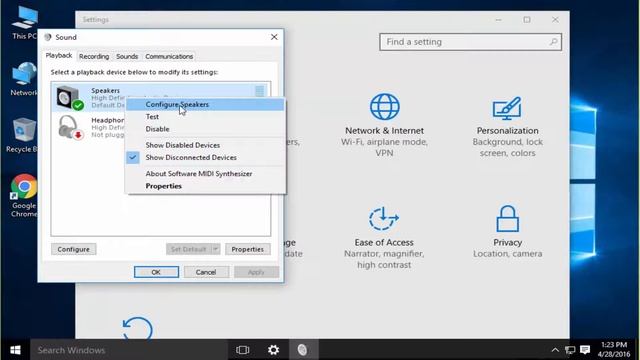The height and width of the screenshot is (360, 640).
Task: Click the Network & Internet label text
Action: pos(384,131)
